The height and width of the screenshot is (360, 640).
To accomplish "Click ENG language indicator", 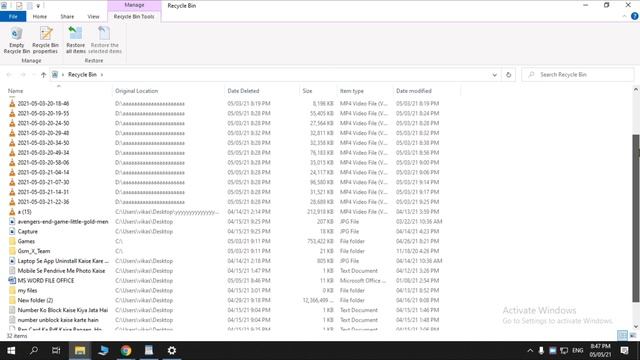I will (578, 350).
